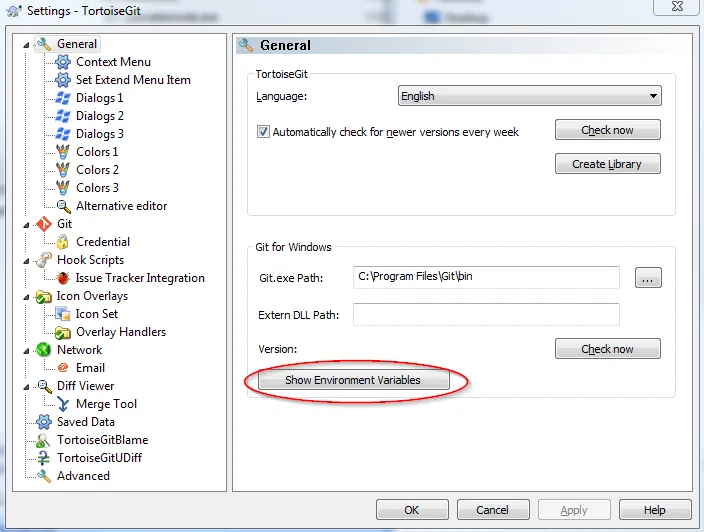Viewport: 704px width, 532px height.
Task: Click the Credential padlock icon
Action: coord(63,242)
